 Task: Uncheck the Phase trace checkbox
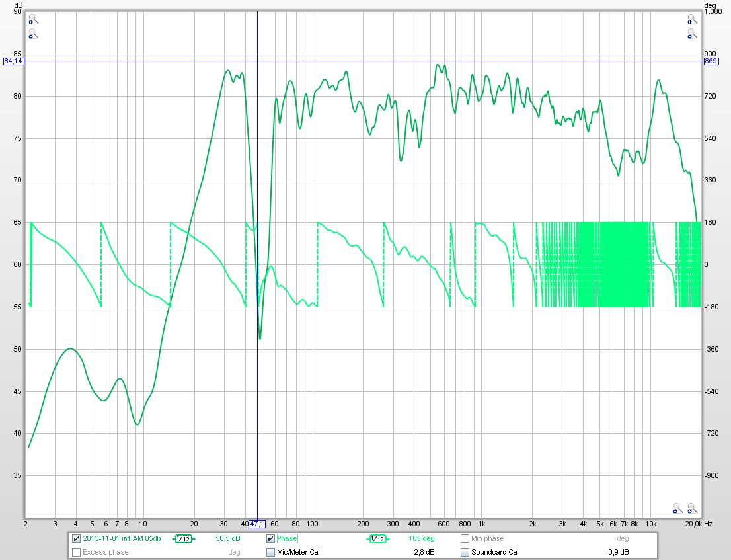pos(270,539)
